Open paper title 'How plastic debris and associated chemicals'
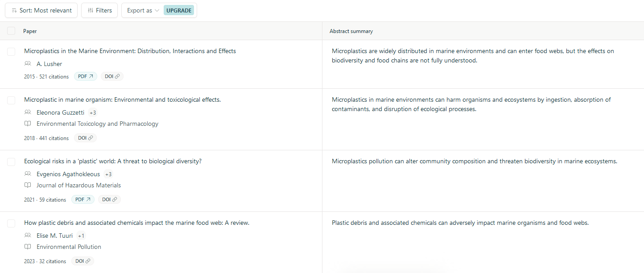The height and width of the screenshot is (273, 644). pyautogui.click(x=136, y=223)
